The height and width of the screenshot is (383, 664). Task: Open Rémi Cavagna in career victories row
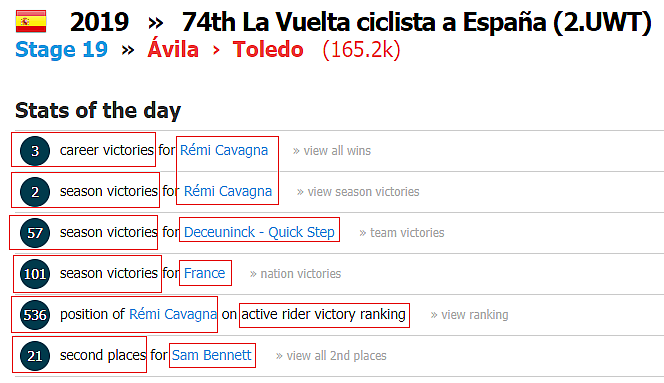pyautogui.click(x=224, y=150)
